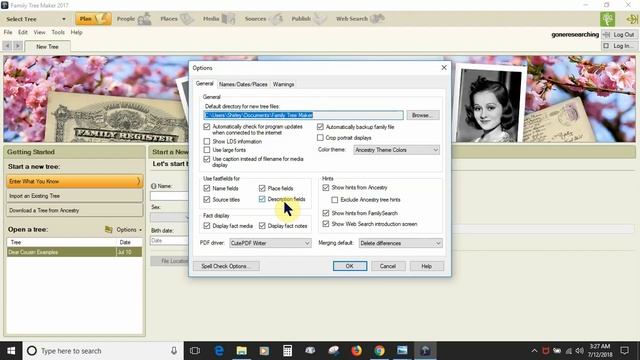Open the People workspace
This screenshot has width=640, height=360.
point(134,19)
